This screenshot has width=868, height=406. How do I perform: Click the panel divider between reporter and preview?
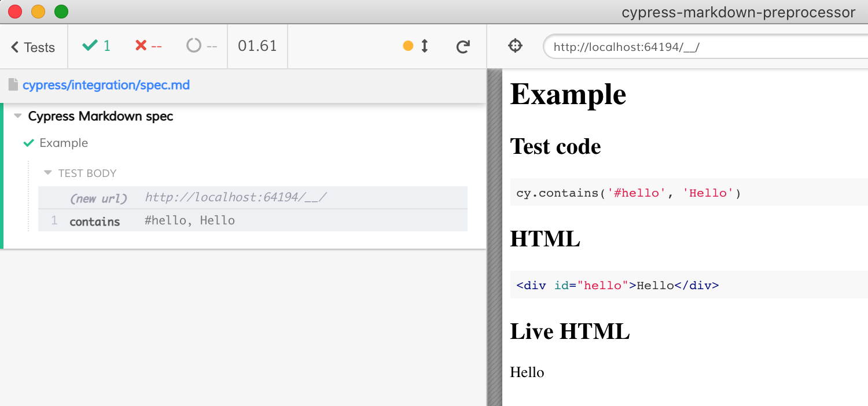[495, 237]
